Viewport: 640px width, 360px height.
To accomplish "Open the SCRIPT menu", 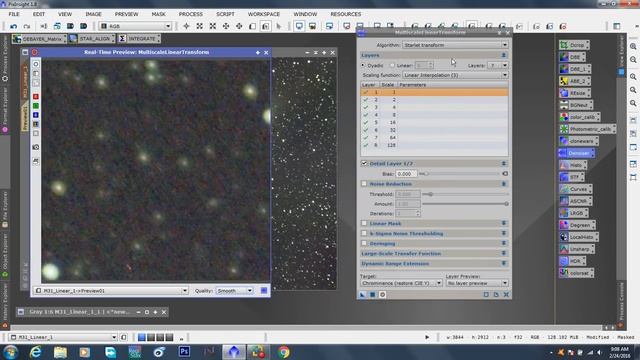I will 225,14.
